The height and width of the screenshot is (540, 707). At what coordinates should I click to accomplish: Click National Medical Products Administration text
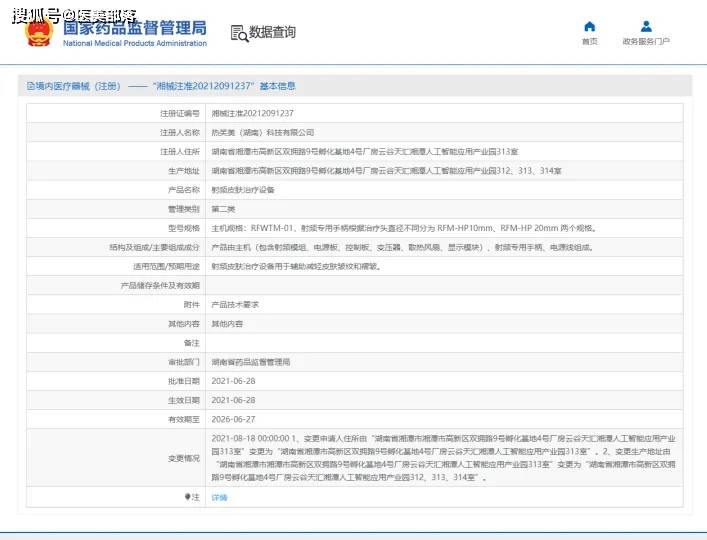pos(134,44)
